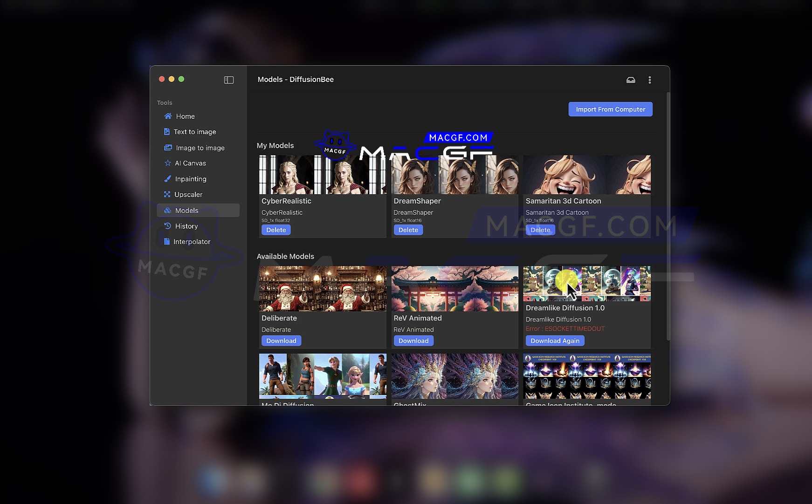812x504 pixels.
Task: Click the Interpolator file icon
Action: coord(167,241)
